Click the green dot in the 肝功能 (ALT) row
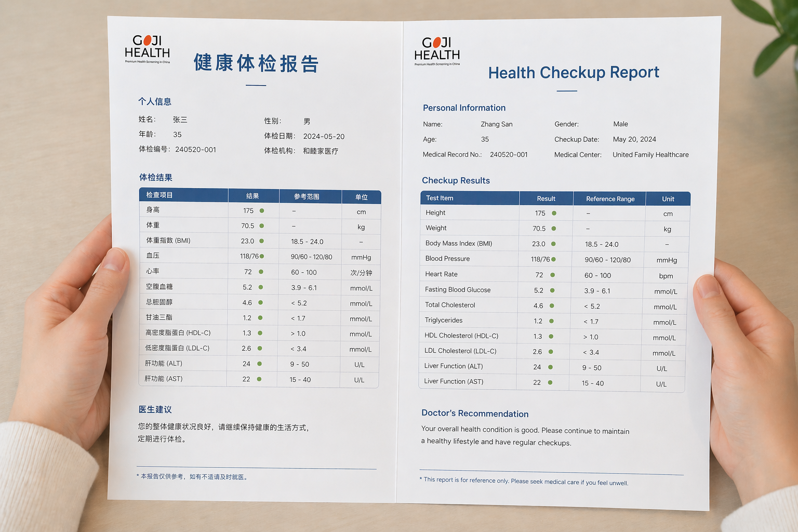 (x=259, y=364)
